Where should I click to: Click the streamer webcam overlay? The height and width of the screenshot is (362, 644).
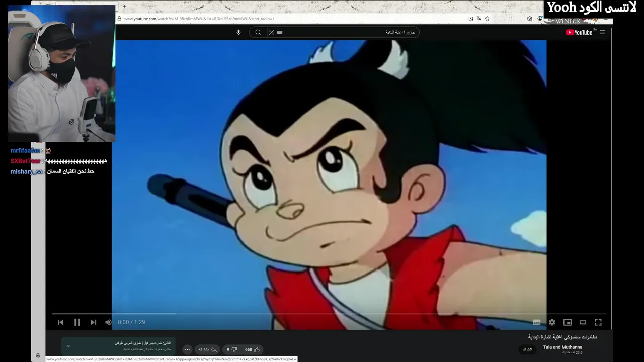61,73
